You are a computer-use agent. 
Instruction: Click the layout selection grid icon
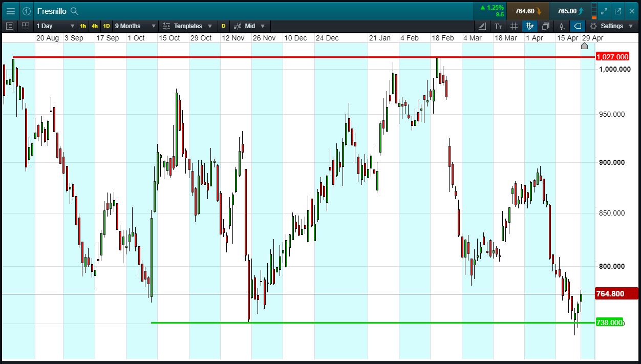click(25, 26)
